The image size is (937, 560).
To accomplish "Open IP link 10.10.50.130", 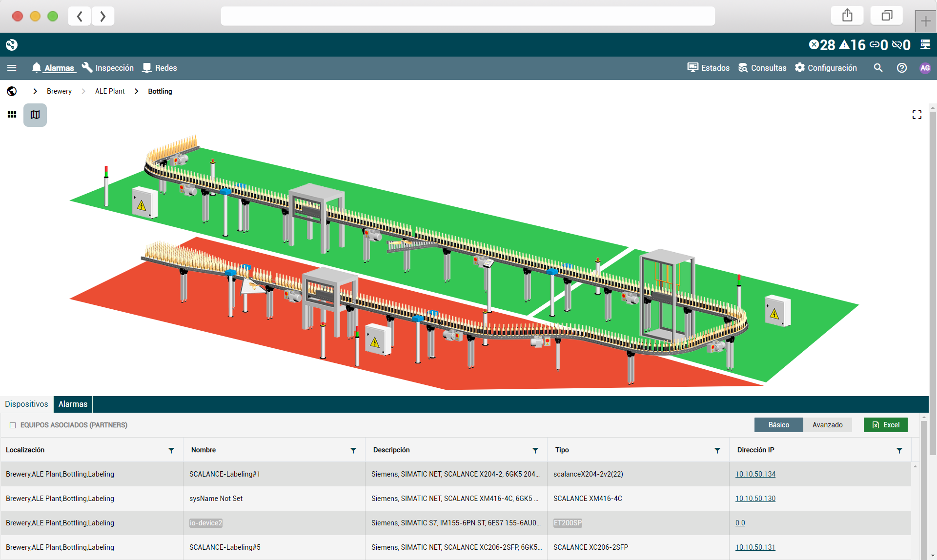I will click(x=755, y=499).
